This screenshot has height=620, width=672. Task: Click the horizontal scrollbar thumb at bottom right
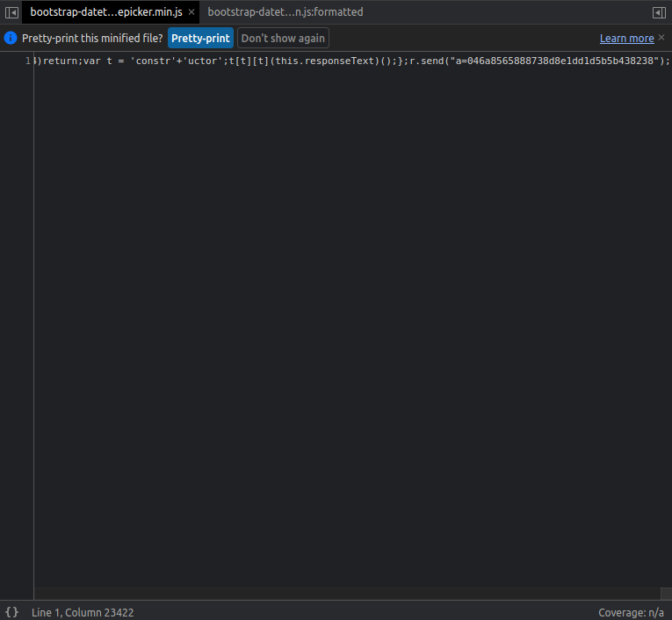click(x=665, y=594)
